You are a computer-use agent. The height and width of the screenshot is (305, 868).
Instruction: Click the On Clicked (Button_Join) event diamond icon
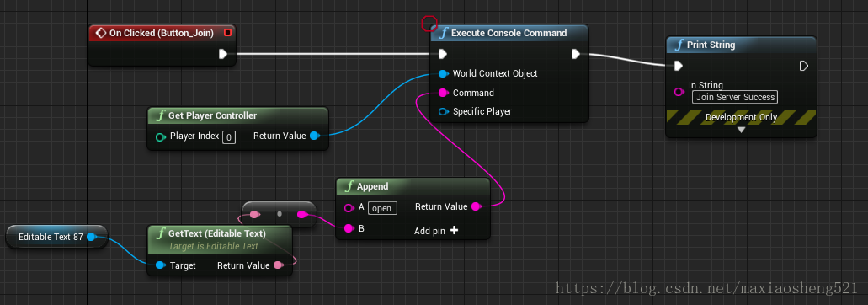[x=101, y=33]
